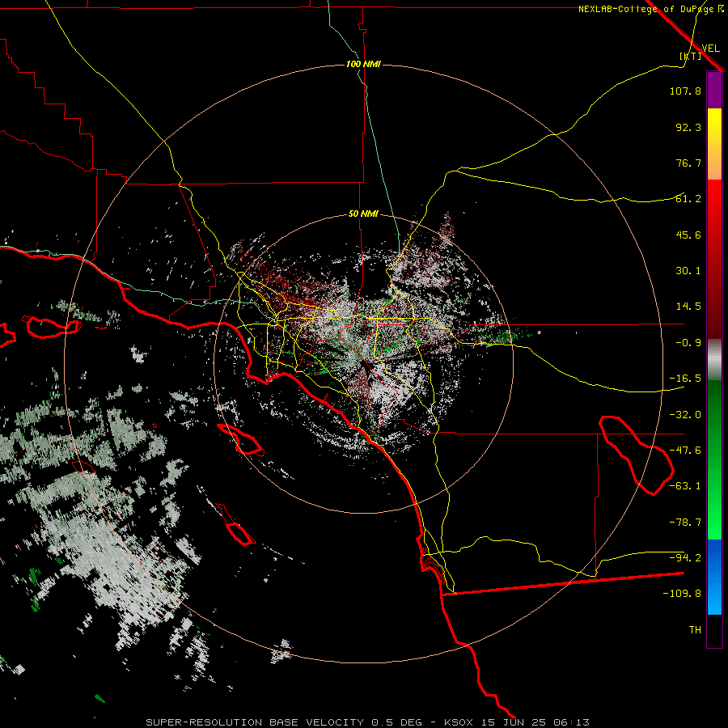Select the 61.2 velocity scale value
The image size is (728, 728).
(688, 199)
